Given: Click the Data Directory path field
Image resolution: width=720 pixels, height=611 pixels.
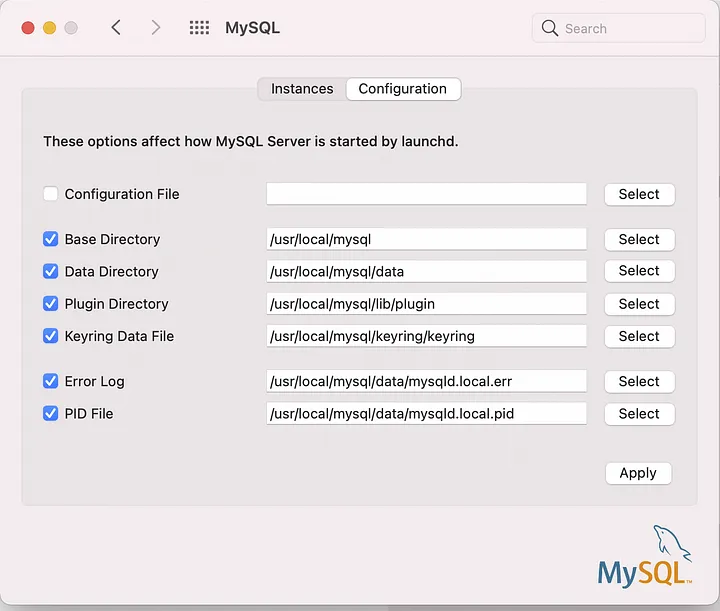Looking at the screenshot, I should [426, 271].
